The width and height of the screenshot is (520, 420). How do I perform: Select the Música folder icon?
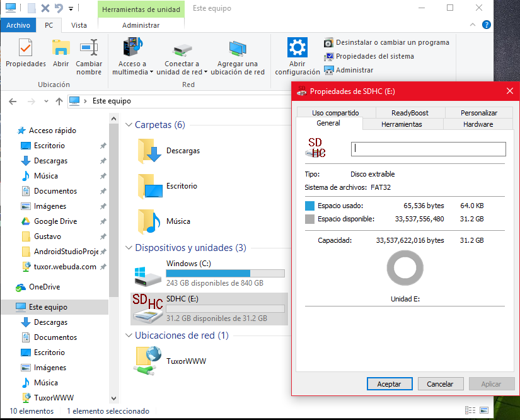[x=149, y=221]
